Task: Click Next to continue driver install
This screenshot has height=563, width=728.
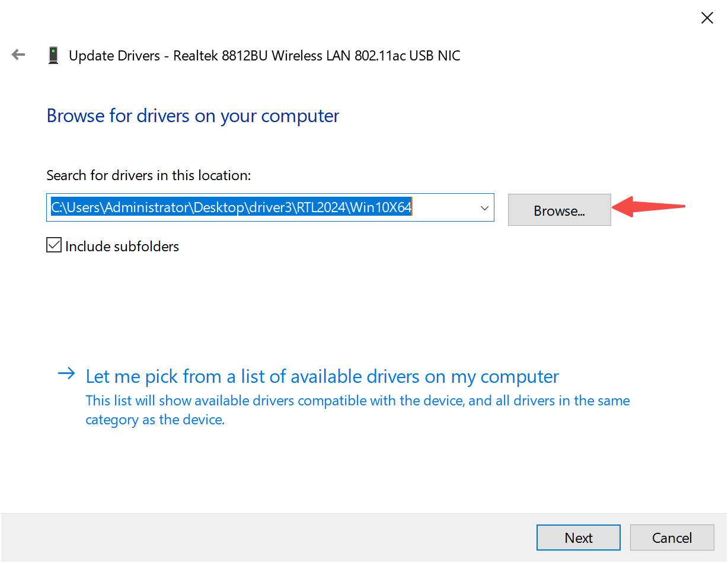Action: point(578,538)
